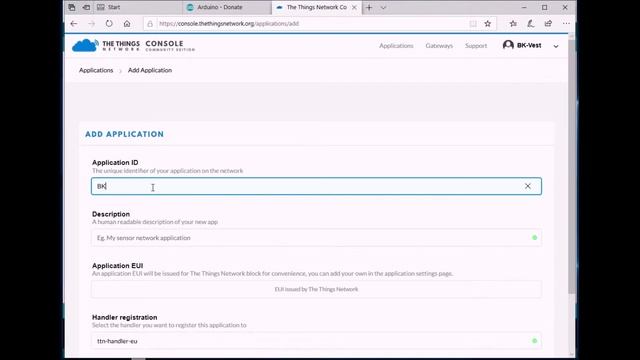
Task: Open the favorites hub
Action: click(x=513, y=24)
